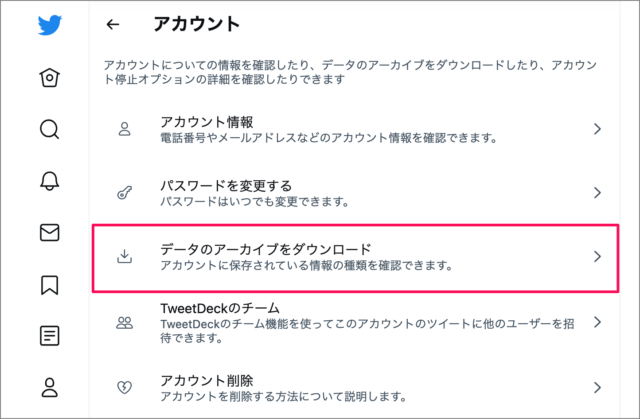Click the download icon beside データのアーカイブ
Image resolution: width=640 pixels, height=419 pixels.
125,257
